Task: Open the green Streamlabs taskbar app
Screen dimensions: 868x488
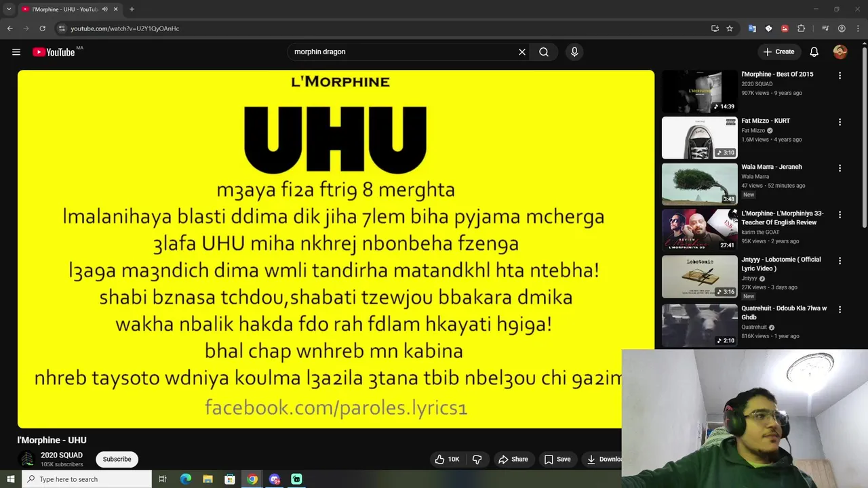Action: click(x=296, y=479)
